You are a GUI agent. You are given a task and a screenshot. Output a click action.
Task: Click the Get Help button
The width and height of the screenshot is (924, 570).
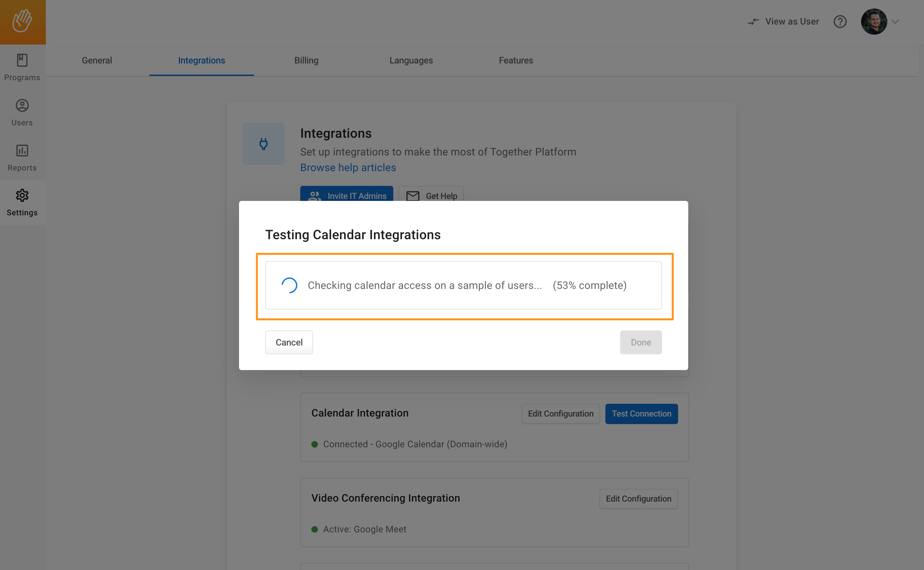(431, 194)
